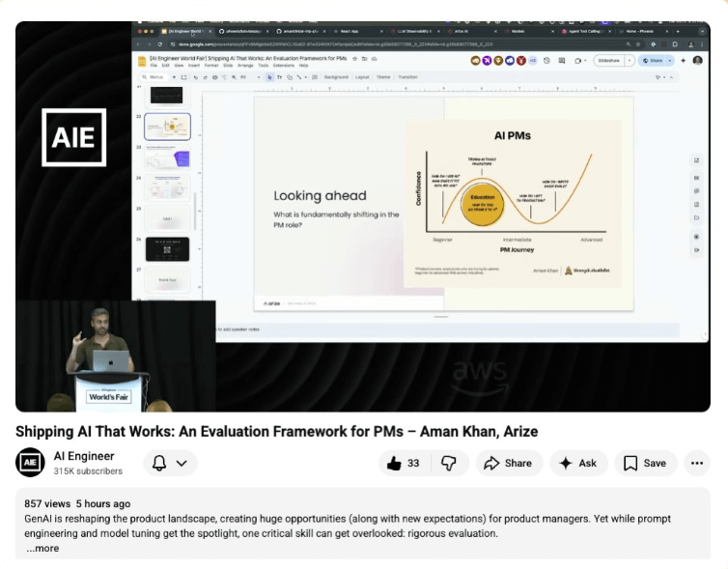The height and width of the screenshot is (569, 728).
Task: In the video, select slide 26 dark thumbnail
Action: (167, 249)
